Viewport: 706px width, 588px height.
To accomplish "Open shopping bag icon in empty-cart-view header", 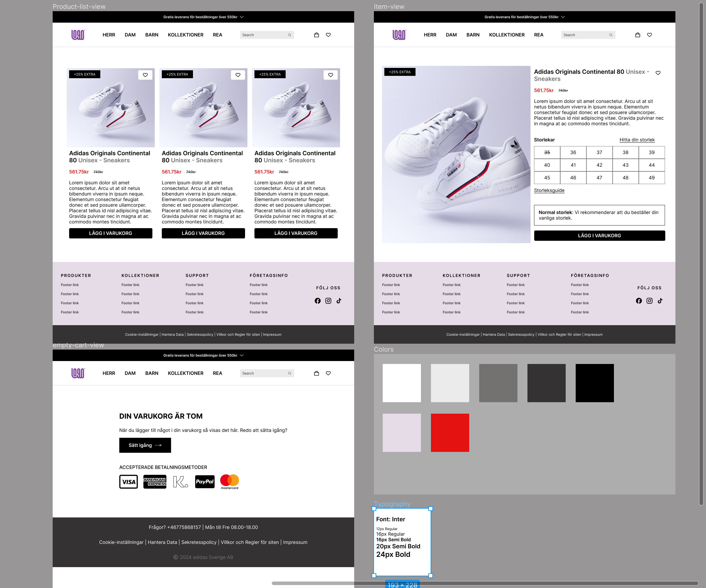I will (316, 373).
